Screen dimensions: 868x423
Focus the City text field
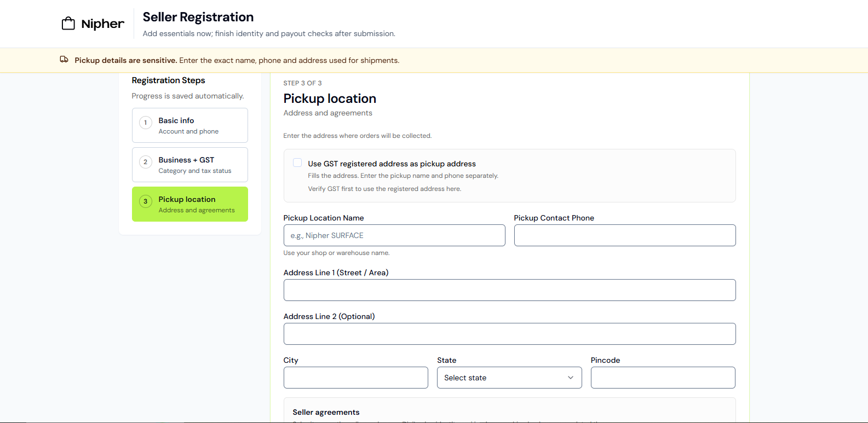click(x=356, y=378)
